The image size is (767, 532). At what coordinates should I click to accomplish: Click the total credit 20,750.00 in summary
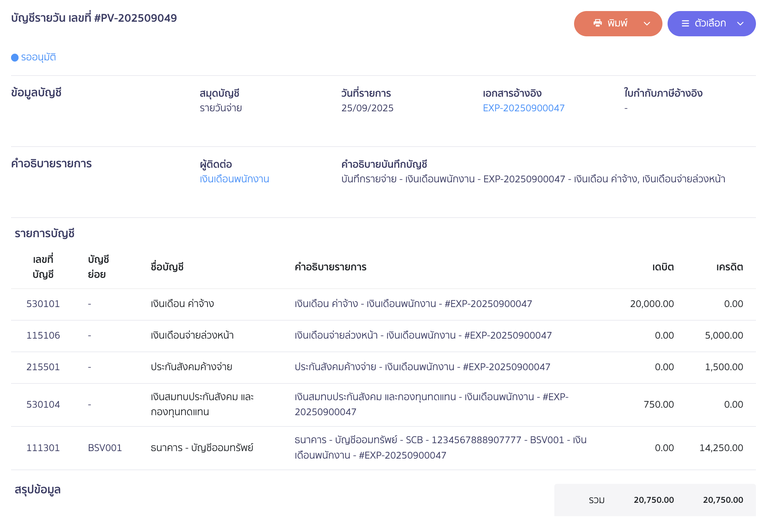coord(723,500)
